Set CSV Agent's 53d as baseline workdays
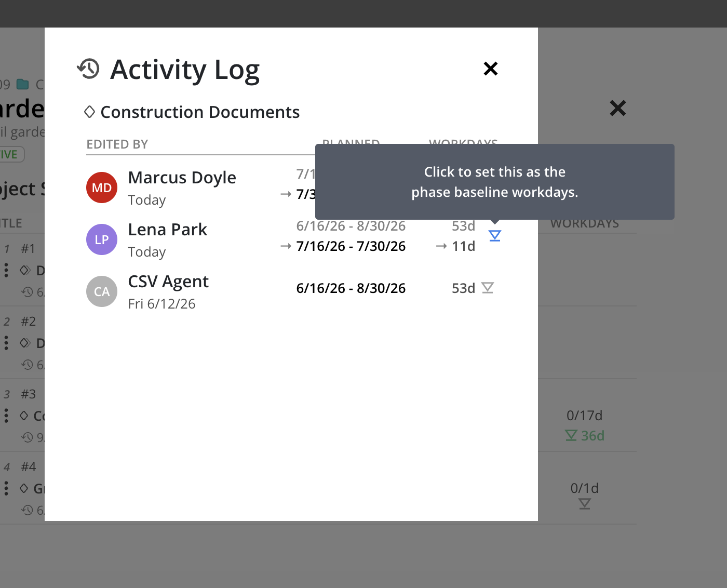This screenshot has height=588, width=727. pos(488,288)
